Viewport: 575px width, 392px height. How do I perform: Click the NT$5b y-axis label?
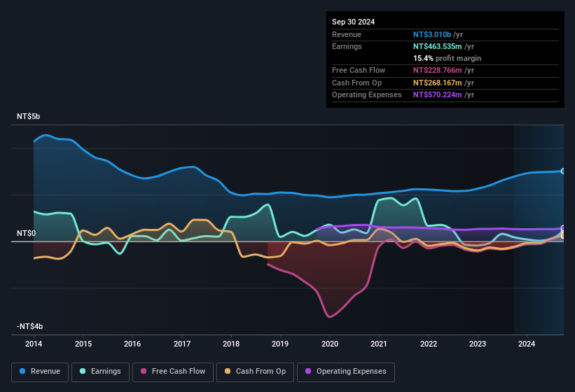tap(28, 116)
